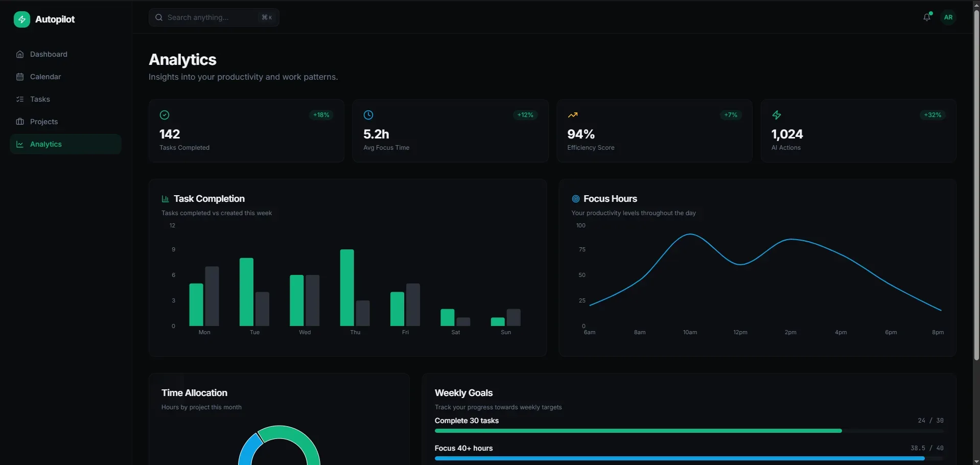
Task: Open the Dashboard navigation entry
Action: (49, 54)
